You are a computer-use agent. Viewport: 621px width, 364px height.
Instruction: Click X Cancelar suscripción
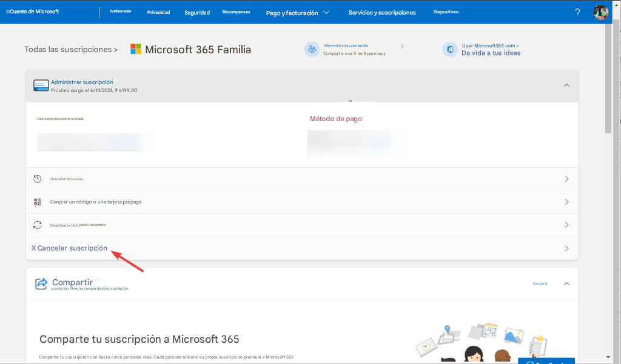(69, 248)
